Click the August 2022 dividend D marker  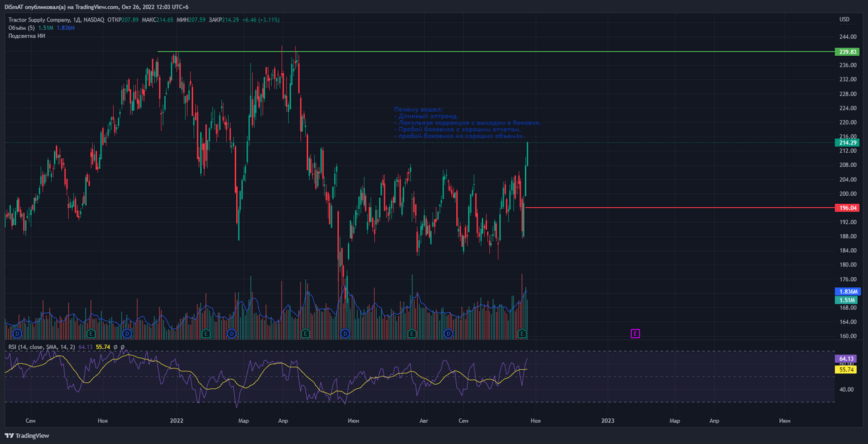coord(449,334)
